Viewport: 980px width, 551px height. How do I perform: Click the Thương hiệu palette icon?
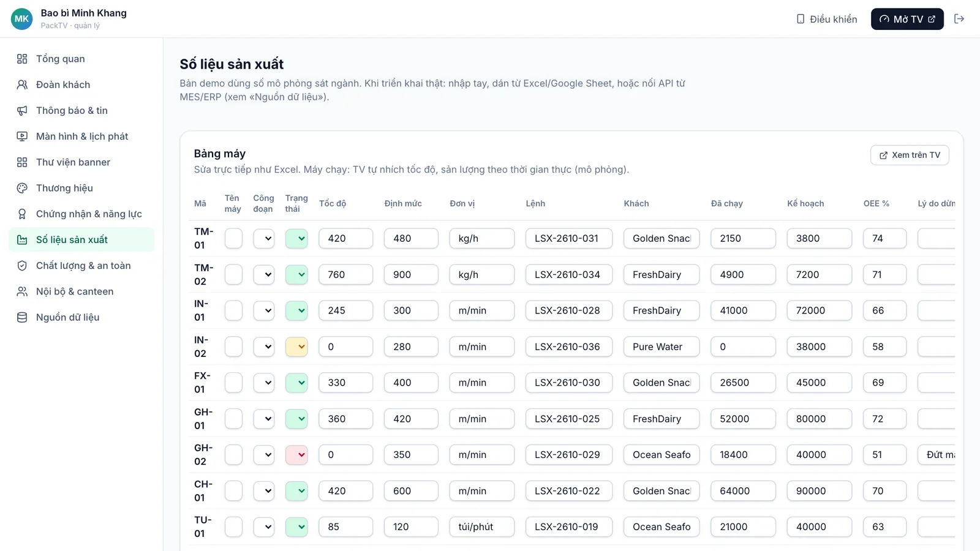point(22,188)
